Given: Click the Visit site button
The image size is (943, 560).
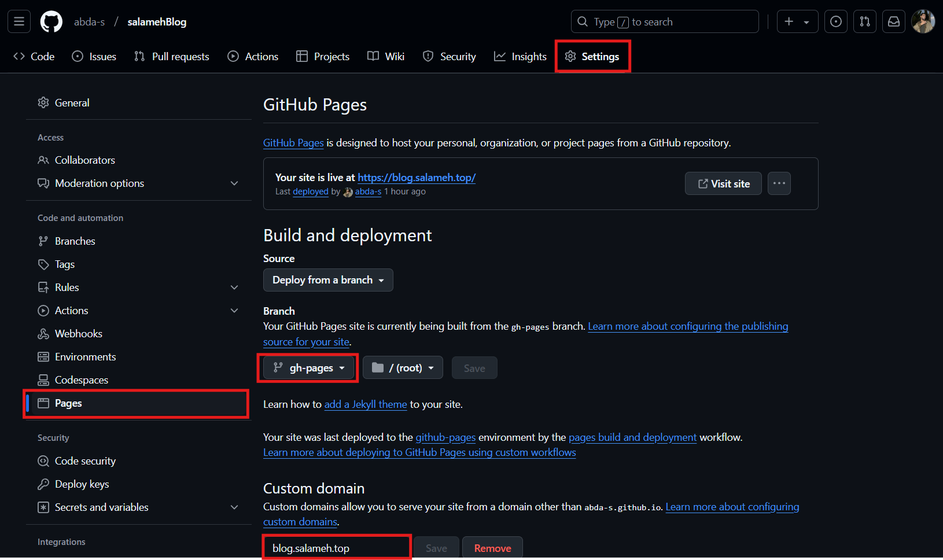Looking at the screenshot, I should click(723, 183).
